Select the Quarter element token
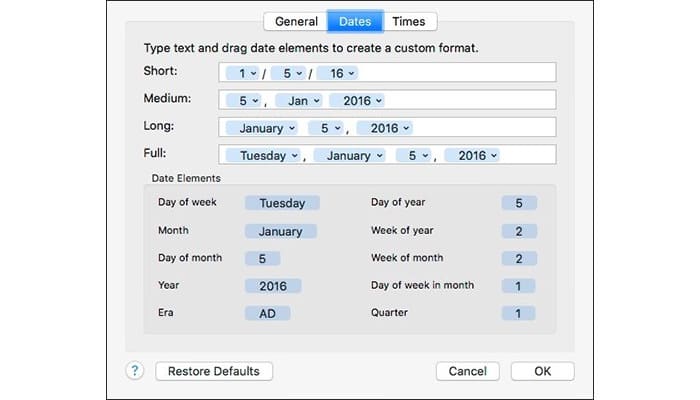This screenshot has width=700, height=400. [518, 313]
